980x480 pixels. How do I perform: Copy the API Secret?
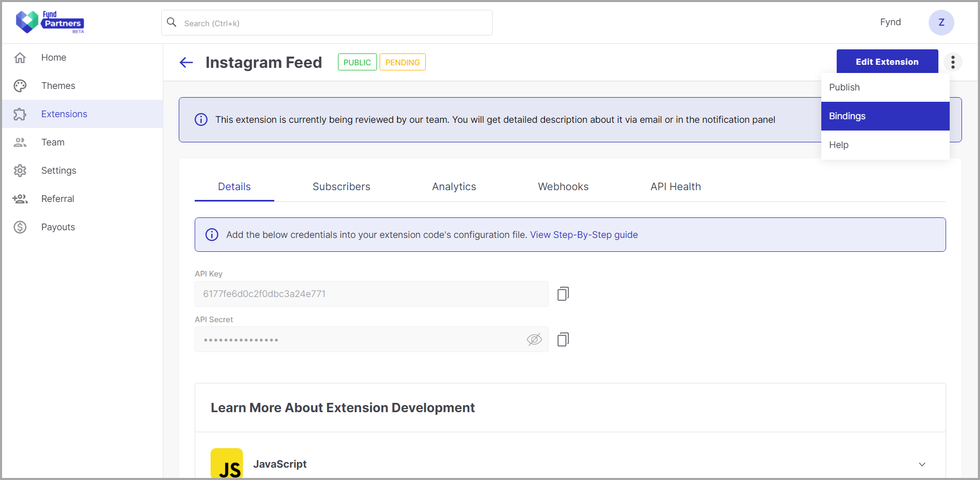click(563, 339)
